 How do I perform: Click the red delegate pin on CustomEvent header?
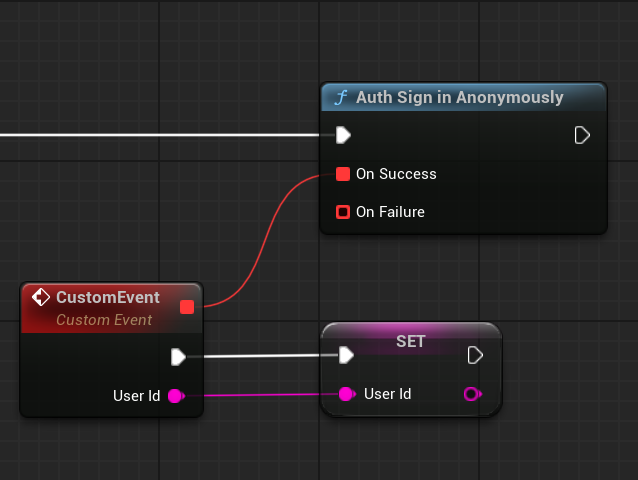coord(187,306)
